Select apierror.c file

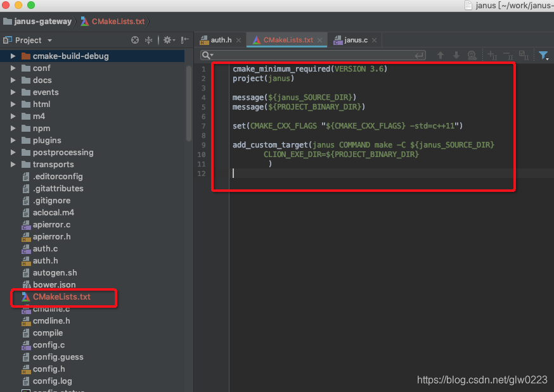tap(51, 224)
